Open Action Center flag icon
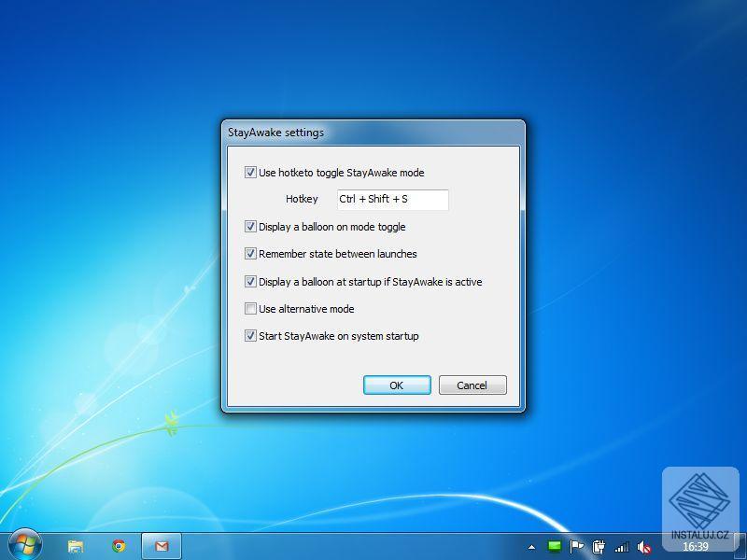Viewport: 747px width, 560px height. [x=576, y=547]
